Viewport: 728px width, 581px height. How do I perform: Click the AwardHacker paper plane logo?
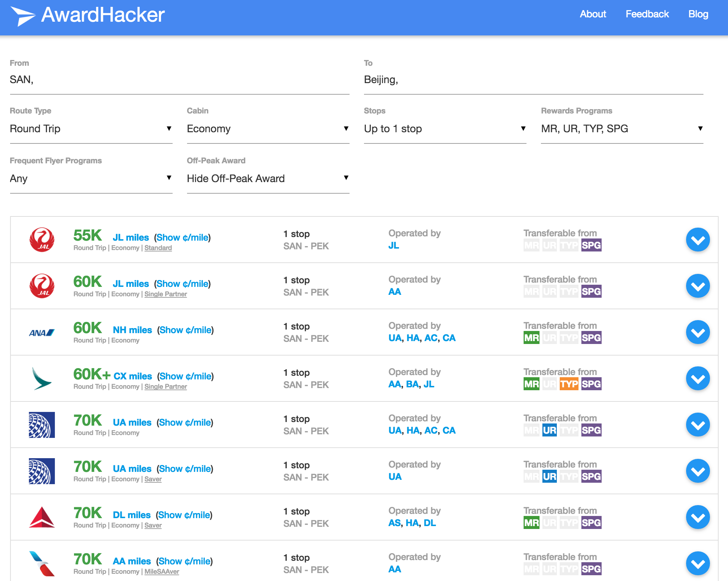(x=23, y=16)
